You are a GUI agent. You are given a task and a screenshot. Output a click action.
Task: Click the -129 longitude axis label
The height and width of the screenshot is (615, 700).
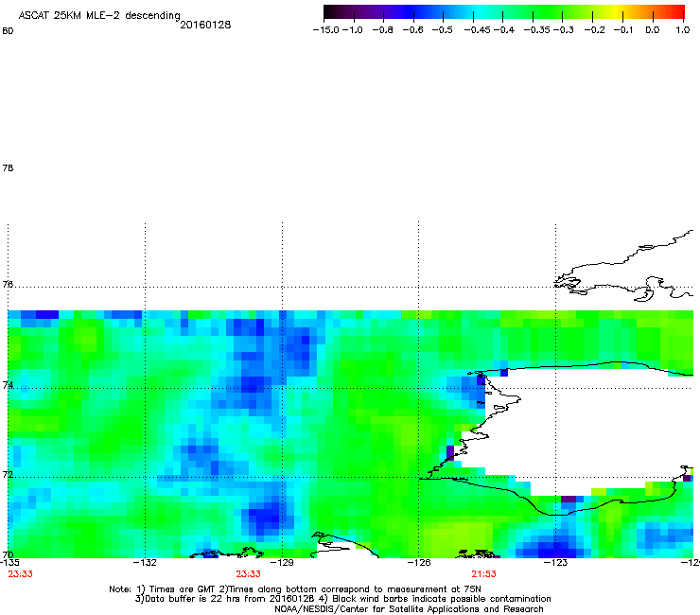pos(282,563)
